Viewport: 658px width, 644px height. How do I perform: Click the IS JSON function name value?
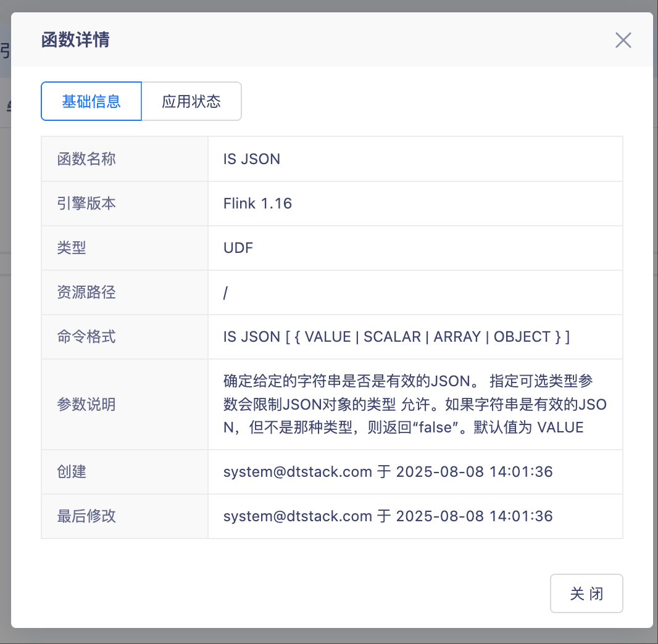[x=252, y=159]
